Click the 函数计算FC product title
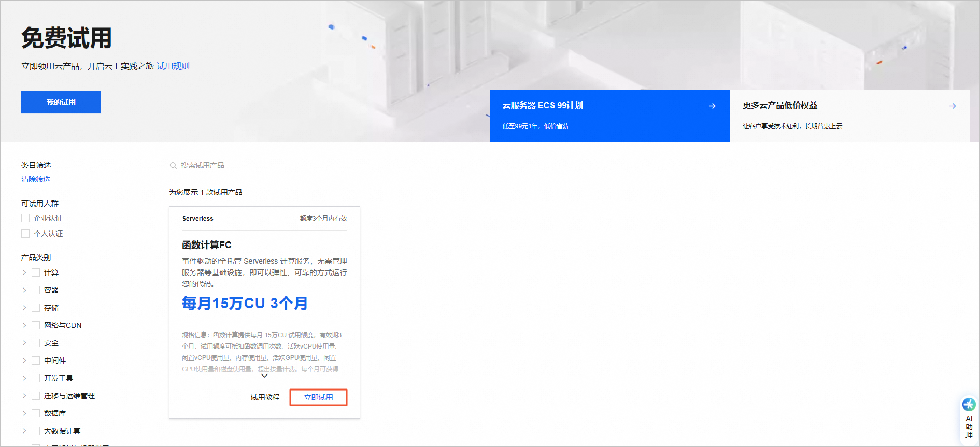980x447 pixels. [x=207, y=245]
